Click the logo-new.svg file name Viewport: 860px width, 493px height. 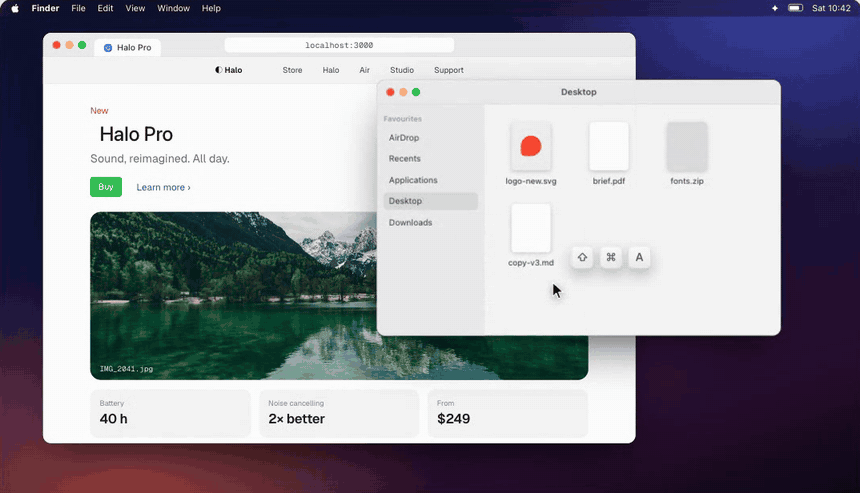(x=531, y=181)
